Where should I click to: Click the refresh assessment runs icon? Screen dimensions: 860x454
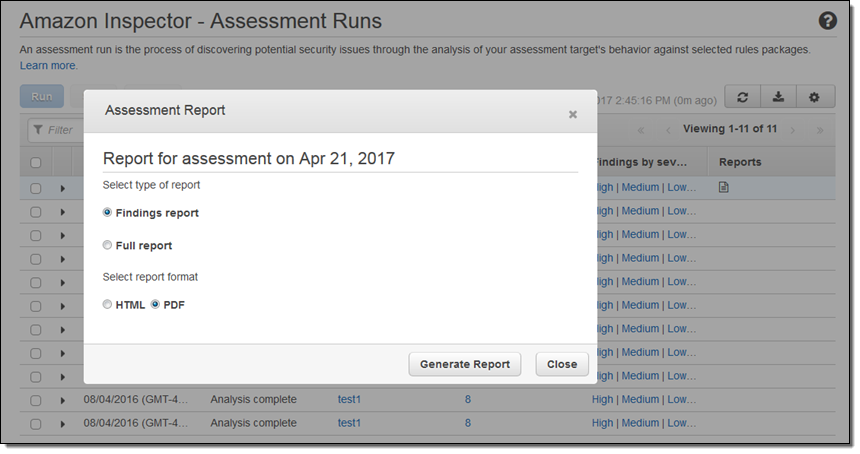coord(742,97)
